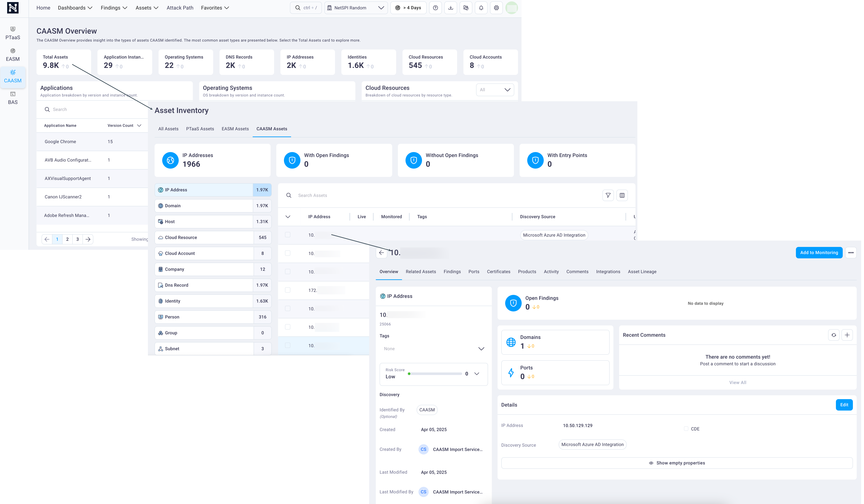Go to Applications page 2
Viewport: 864px width, 504px height.
pos(68,239)
